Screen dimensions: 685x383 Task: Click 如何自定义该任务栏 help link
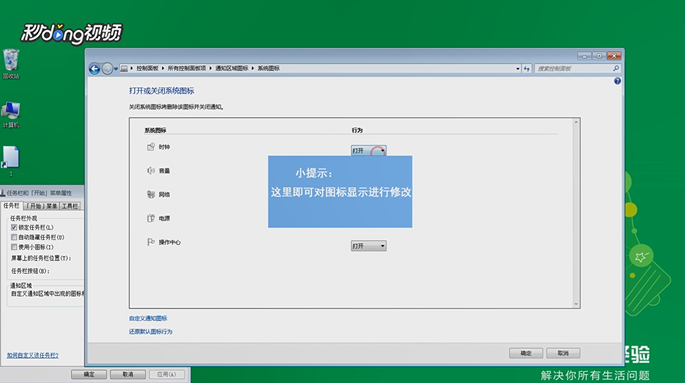coord(32,355)
